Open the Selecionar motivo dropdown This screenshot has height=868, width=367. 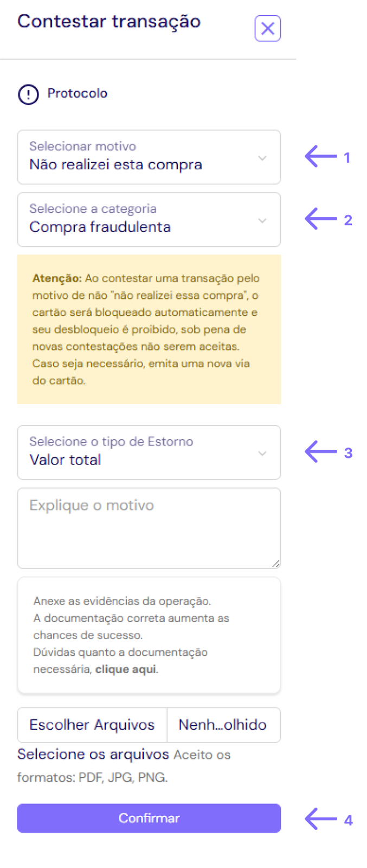click(149, 157)
